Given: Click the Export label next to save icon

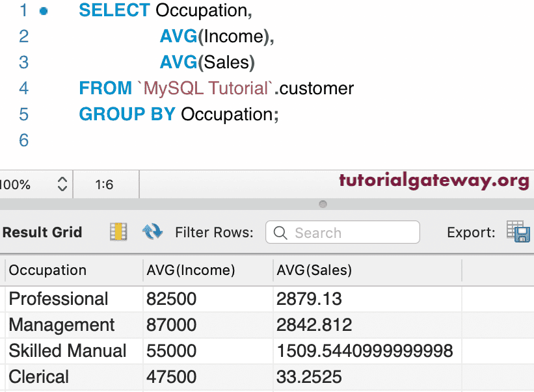Looking at the screenshot, I should point(470,232).
